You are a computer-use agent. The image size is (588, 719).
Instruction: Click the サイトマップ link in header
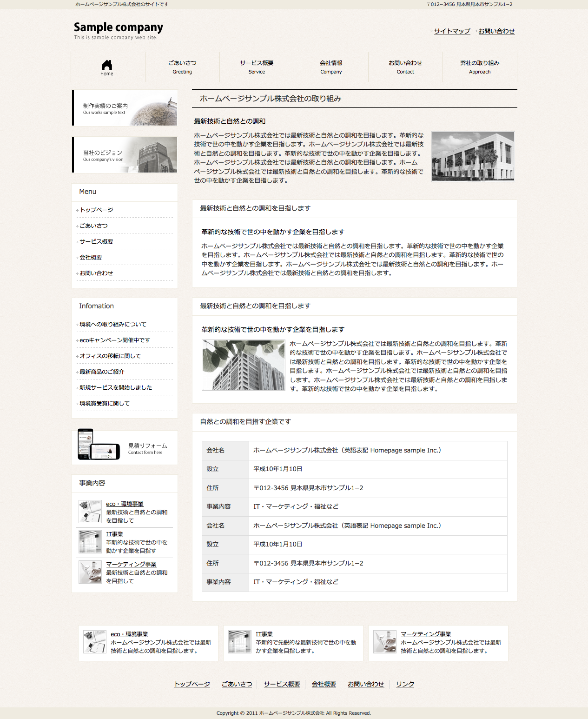coord(452,31)
